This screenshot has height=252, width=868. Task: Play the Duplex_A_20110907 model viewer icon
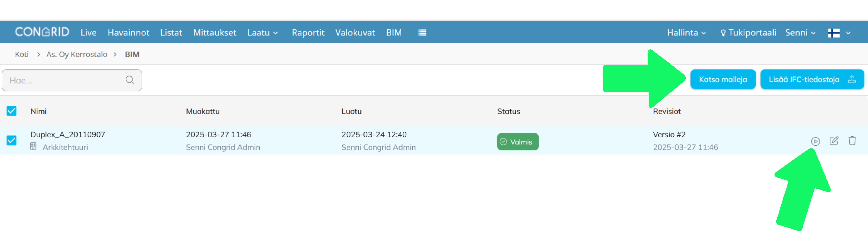(815, 142)
